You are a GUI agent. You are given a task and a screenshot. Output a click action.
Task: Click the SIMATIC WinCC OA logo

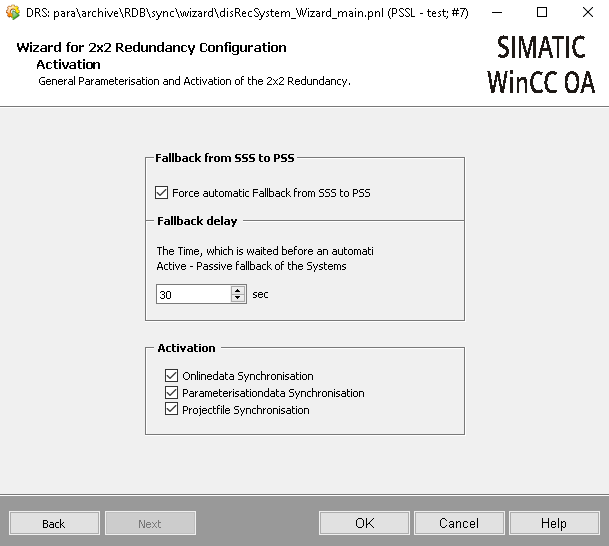point(541,64)
